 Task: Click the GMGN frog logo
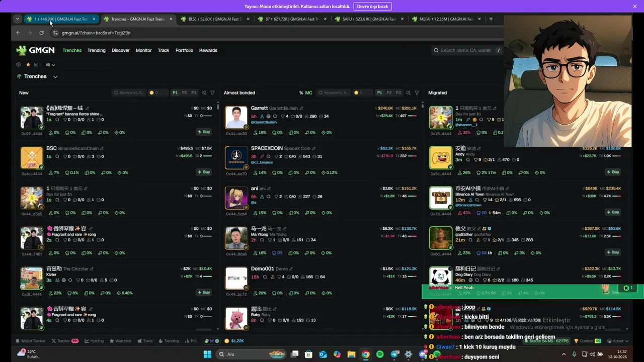pyautogui.click(x=21, y=50)
